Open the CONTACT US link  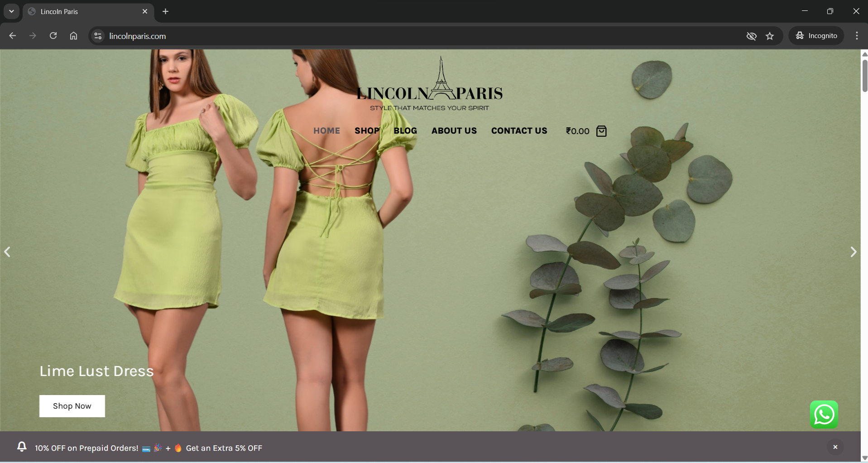pos(519,131)
